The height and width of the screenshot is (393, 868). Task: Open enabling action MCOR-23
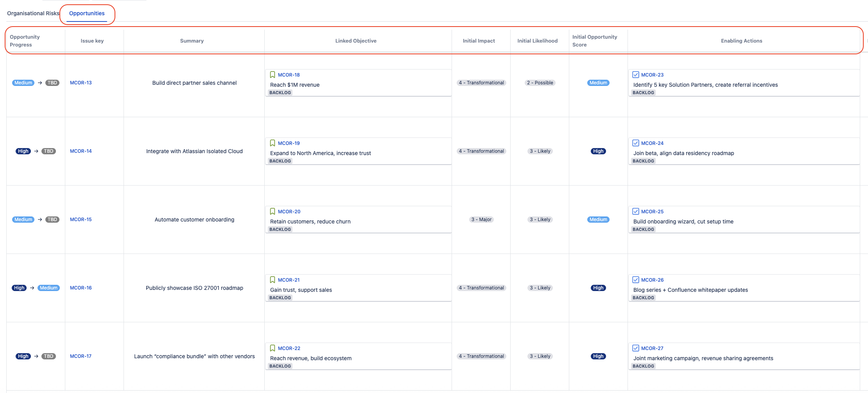click(x=652, y=75)
